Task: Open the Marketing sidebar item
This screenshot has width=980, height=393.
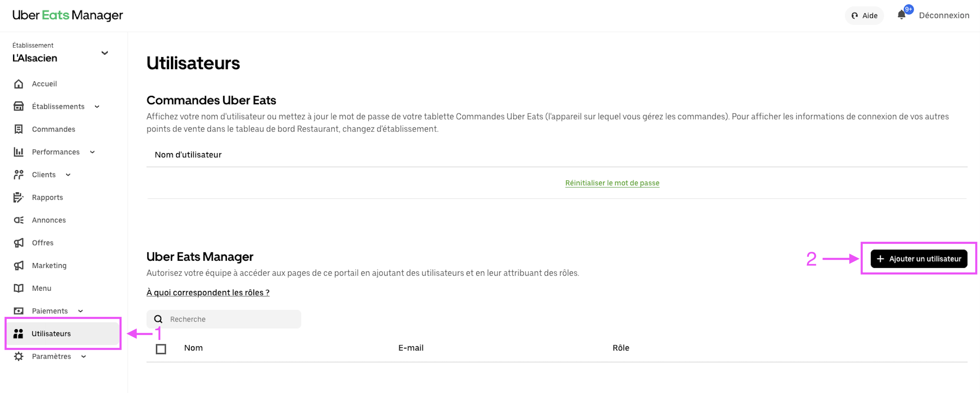Action: [50, 266]
